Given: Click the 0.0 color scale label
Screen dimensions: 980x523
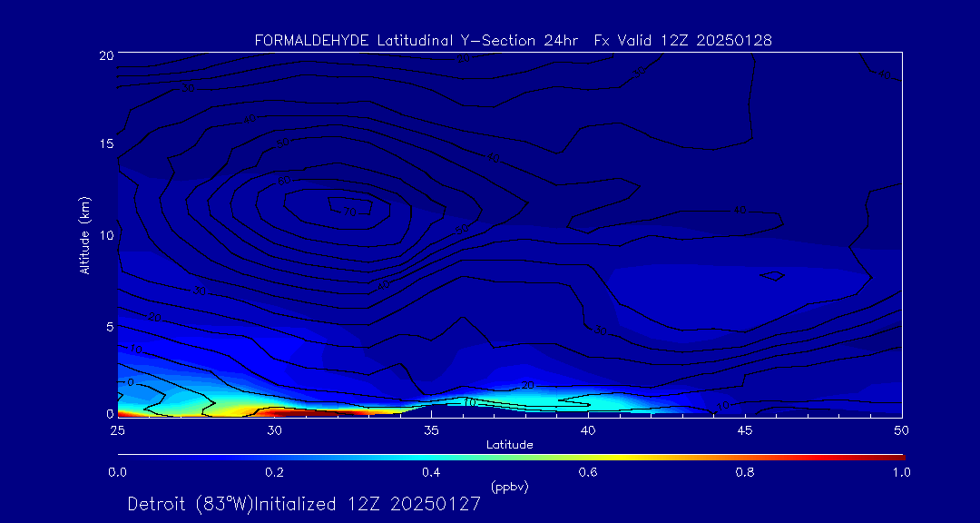Looking at the screenshot, I should (117, 472).
